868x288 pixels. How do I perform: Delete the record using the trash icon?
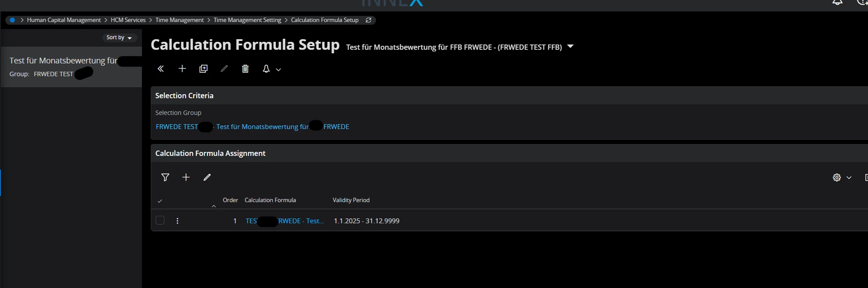coord(246,69)
